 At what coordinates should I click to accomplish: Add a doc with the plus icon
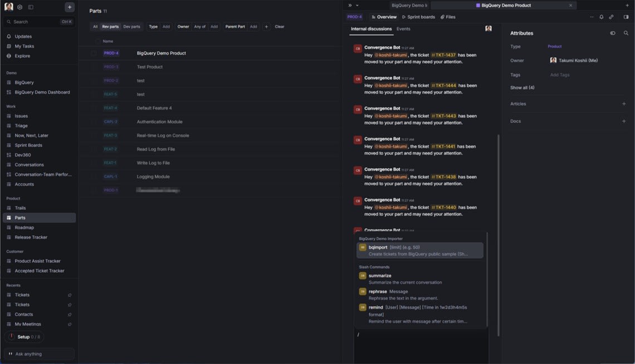pos(624,121)
